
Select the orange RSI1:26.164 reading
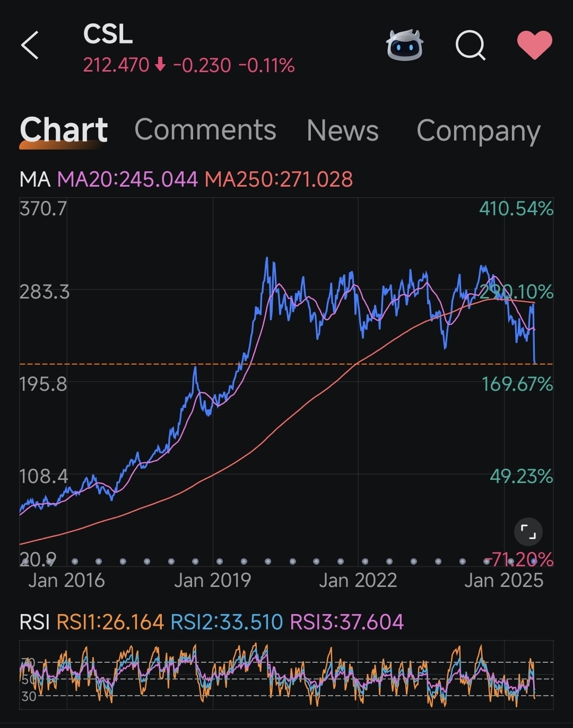pyautogui.click(x=110, y=622)
